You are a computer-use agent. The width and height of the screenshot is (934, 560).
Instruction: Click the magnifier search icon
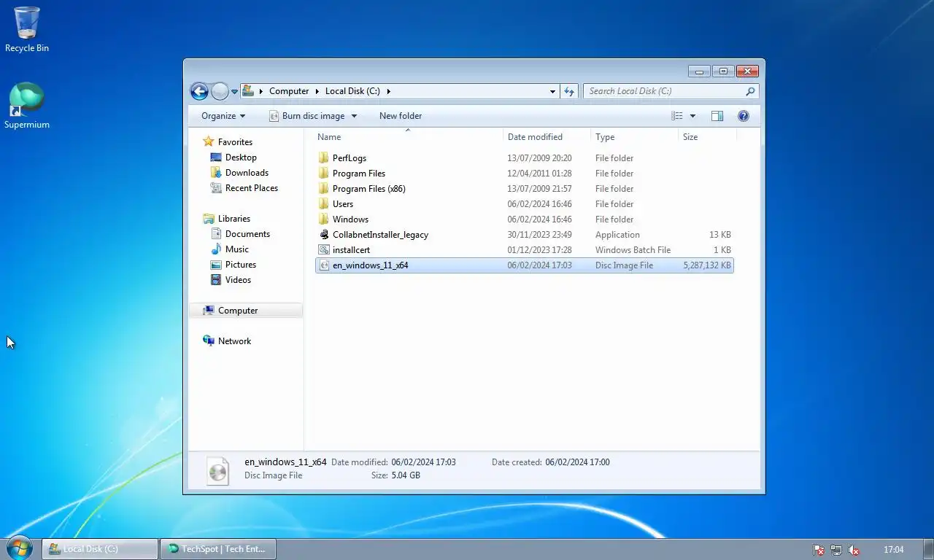tap(750, 91)
